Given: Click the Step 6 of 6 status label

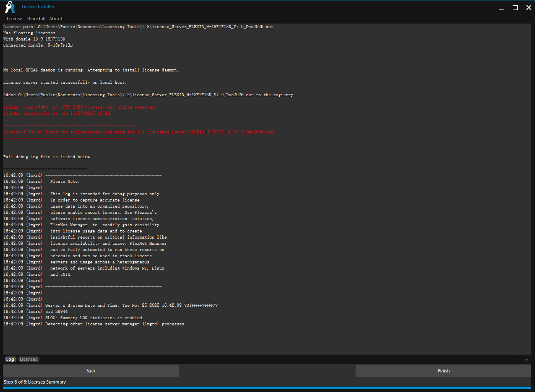Looking at the screenshot, I should pyautogui.click(x=35, y=382).
